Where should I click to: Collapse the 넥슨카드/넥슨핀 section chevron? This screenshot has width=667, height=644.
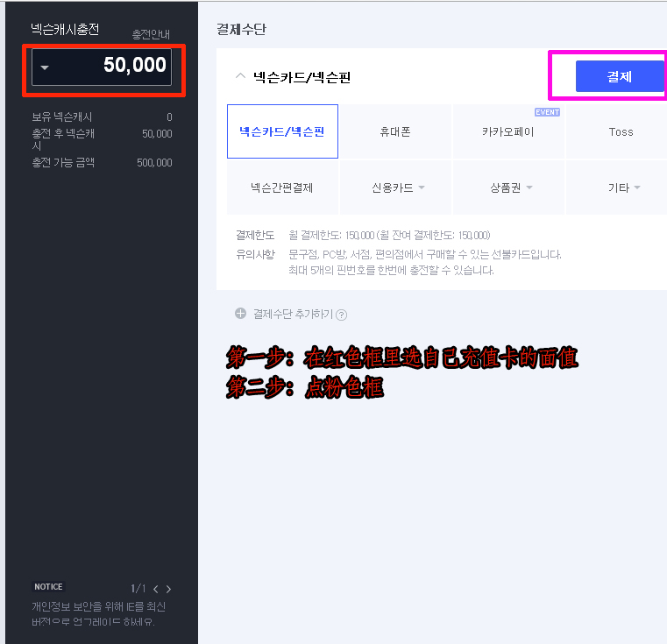(240, 76)
